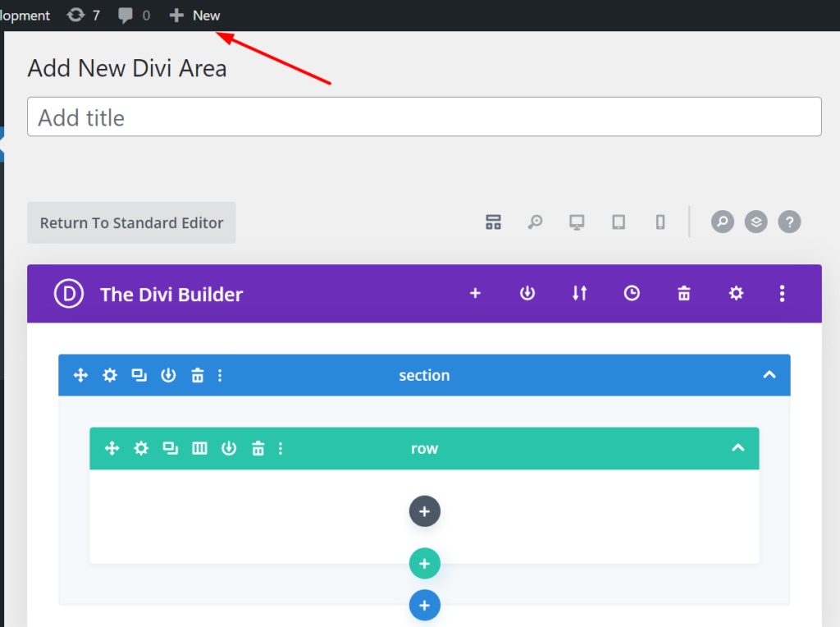Viewport: 840px width, 627px height.
Task: Change row column structure icon
Action: (200, 448)
